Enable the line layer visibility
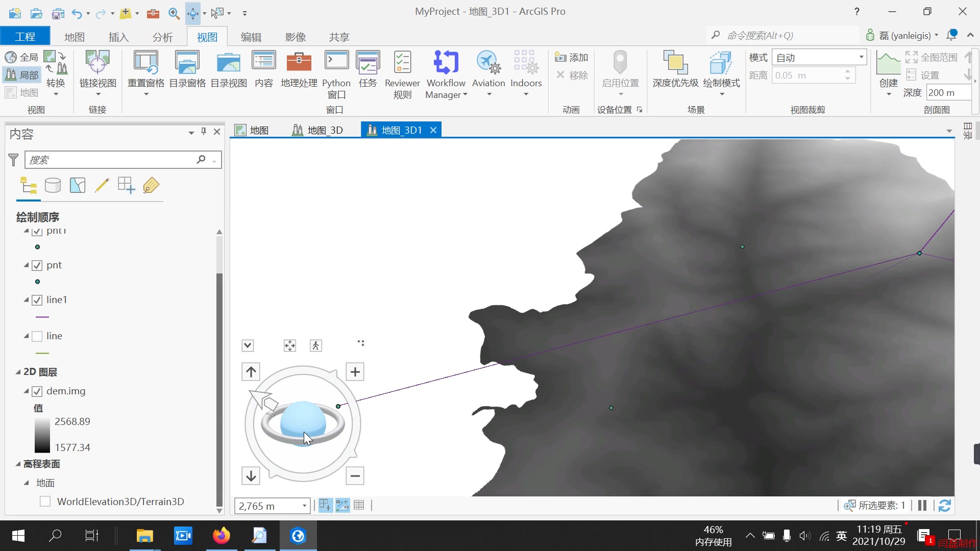This screenshot has width=980, height=551. tap(38, 336)
